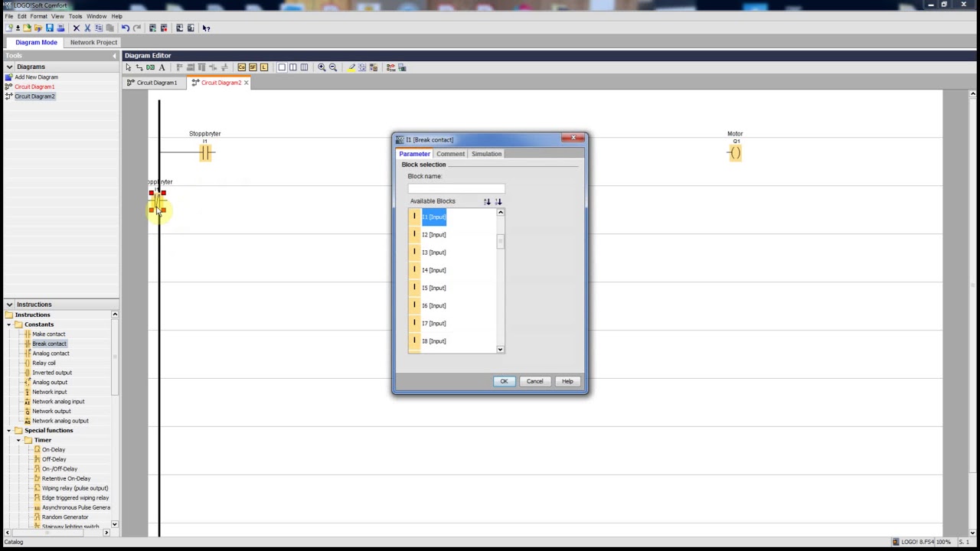980x551 pixels.
Task: Select I8 [Input] in available blocks
Action: pos(433,341)
